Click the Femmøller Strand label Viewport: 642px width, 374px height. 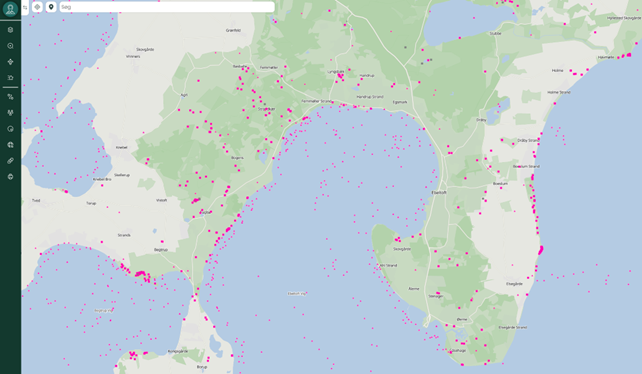click(x=316, y=101)
